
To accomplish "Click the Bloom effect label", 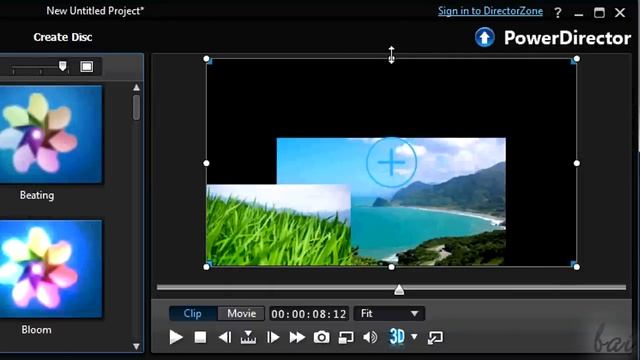I will tap(36, 330).
